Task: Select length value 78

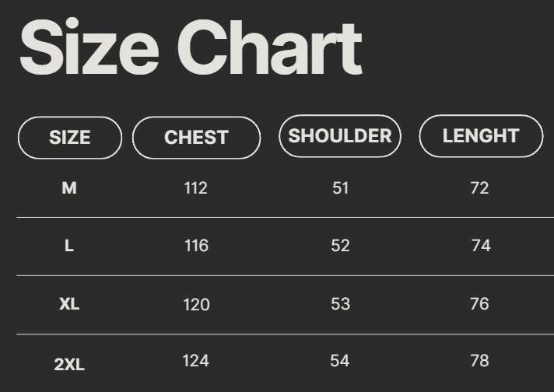Action: pyautogui.click(x=479, y=361)
